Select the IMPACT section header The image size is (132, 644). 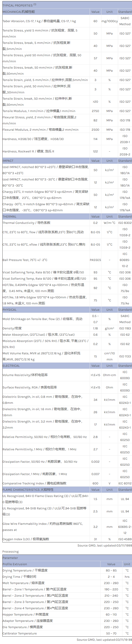[8, 161]
